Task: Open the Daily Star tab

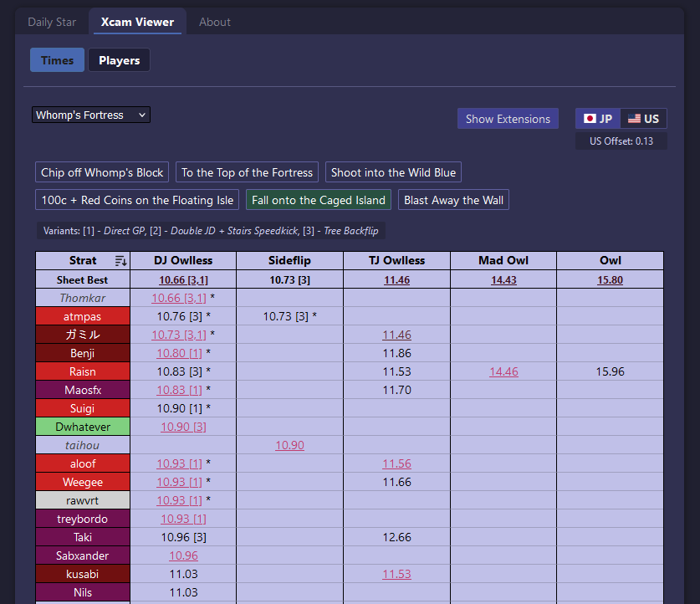Action: coord(52,22)
